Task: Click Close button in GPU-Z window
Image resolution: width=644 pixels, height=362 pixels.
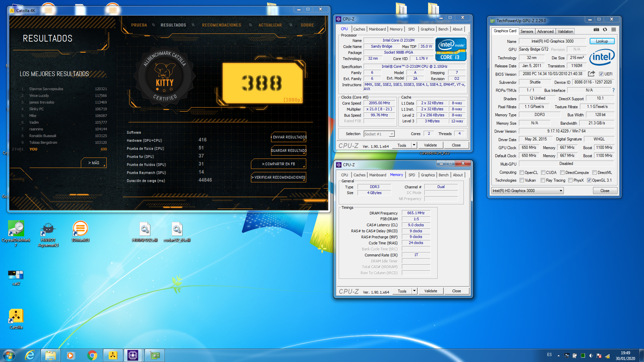Action: click(605, 191)
